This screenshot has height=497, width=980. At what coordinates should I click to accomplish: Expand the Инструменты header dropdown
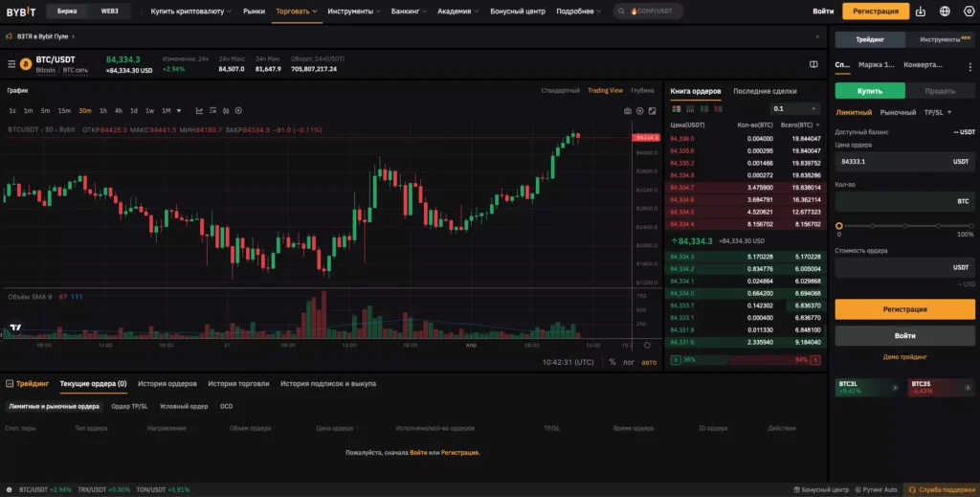pos(354,11)
